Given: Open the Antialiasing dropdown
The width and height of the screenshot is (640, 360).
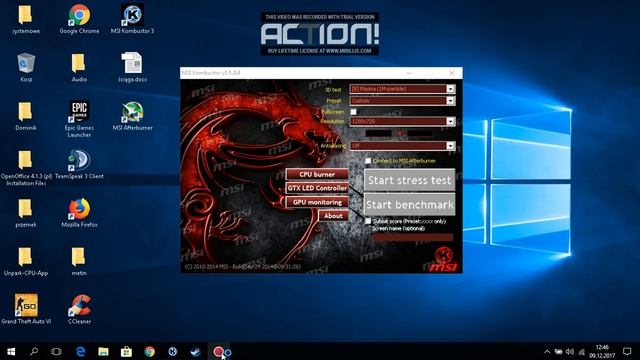Looking at the screenshot, I should coord(402,146).
